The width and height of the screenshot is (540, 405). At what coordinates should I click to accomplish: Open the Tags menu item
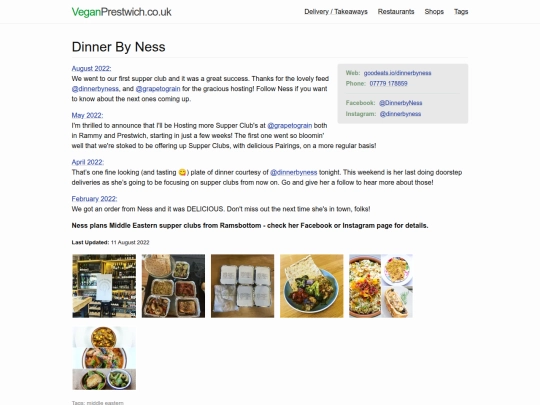(461, 12)
